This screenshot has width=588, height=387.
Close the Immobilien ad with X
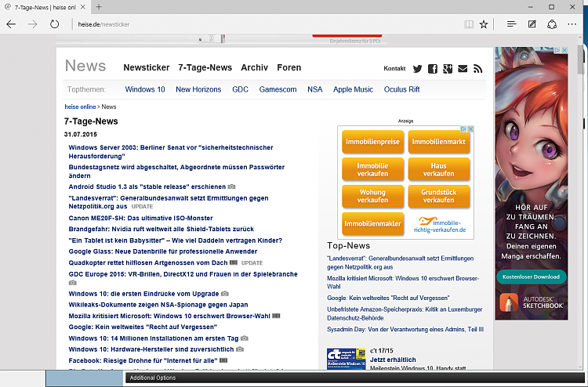tap(470, 129)
